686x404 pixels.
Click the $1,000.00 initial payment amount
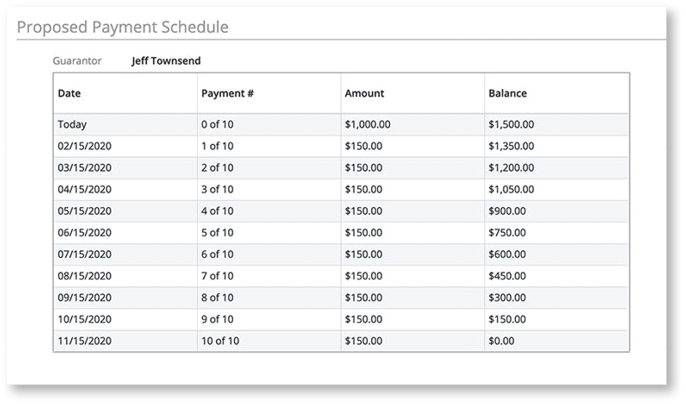coord(367,125)
